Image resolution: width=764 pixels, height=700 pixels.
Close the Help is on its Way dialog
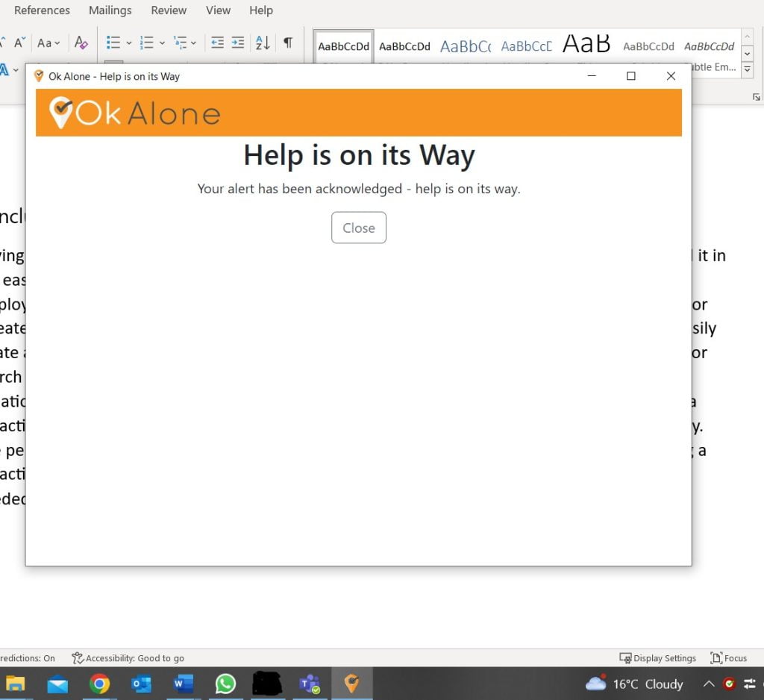click(x=359, y=228)
